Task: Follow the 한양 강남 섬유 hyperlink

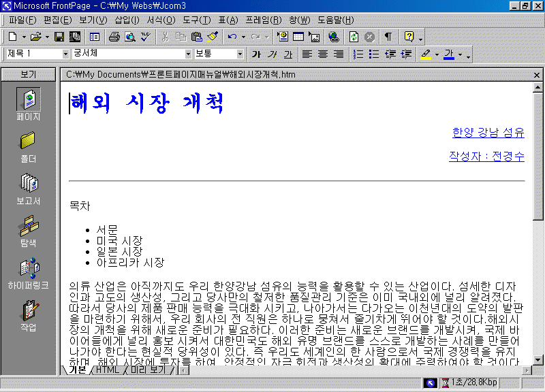Action: (488, 132)
